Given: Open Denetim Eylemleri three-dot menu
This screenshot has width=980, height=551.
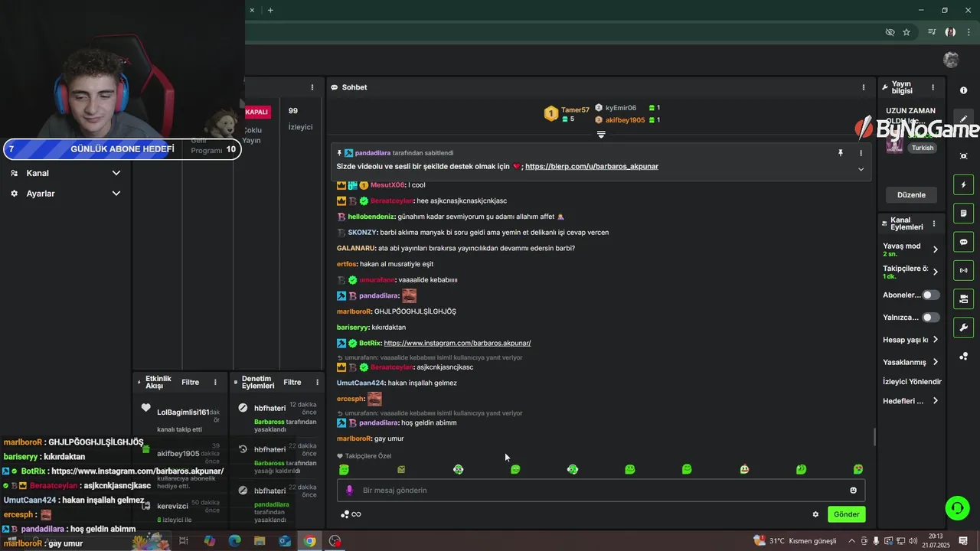Looking at the screenshot, I should coord(318,382).
